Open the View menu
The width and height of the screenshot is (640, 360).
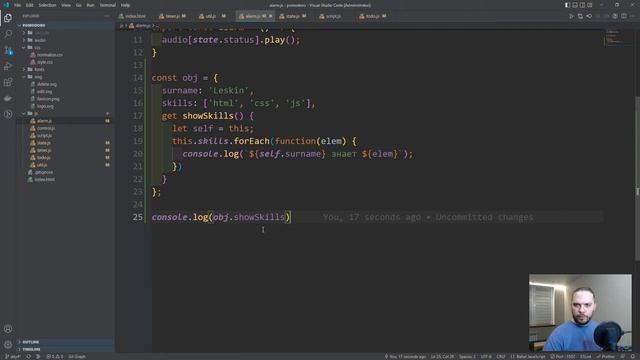tap(66, 5)
